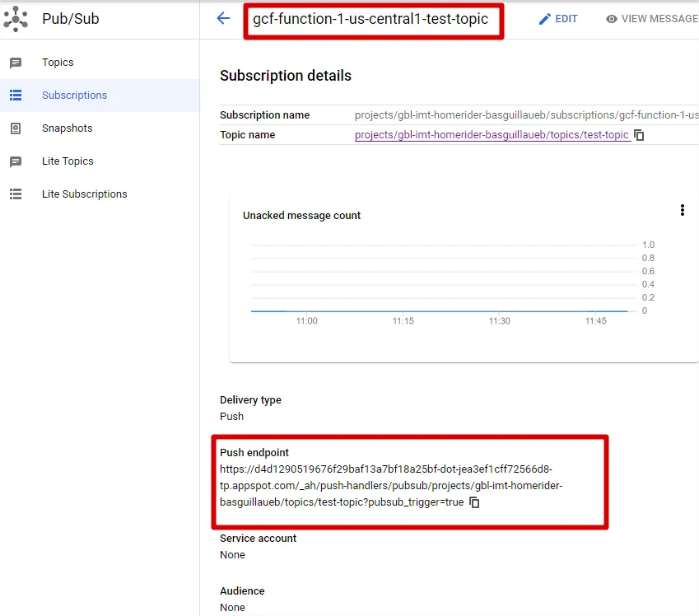699x616 pixels.
Task: Click the Push delivery type value
Action: click(x=232, y=416)
